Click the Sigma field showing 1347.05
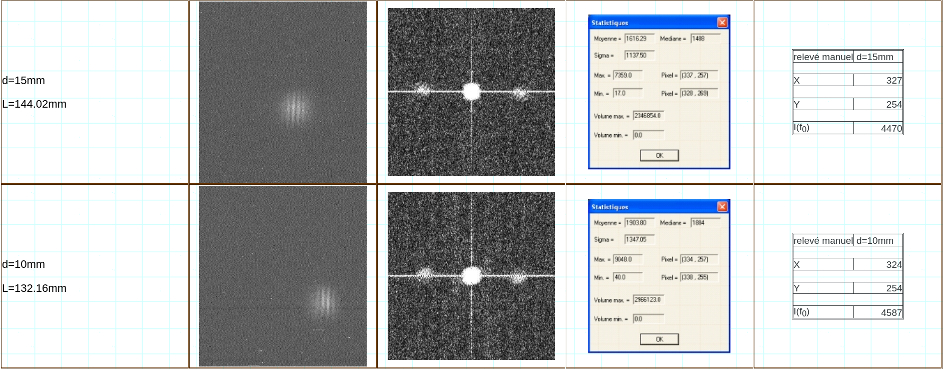The height and width of the screenshot is (369, 943). [639, 239]
